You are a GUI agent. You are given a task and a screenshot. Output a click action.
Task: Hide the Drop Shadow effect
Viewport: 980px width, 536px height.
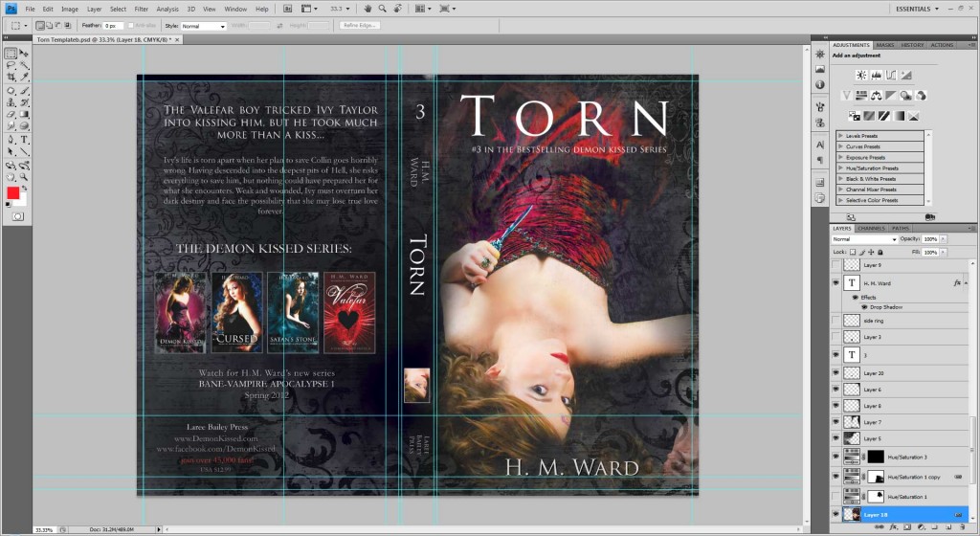pos(864,307)
